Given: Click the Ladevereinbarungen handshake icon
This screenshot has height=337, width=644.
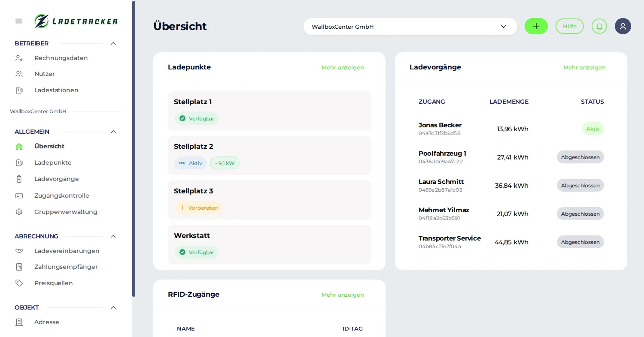Looking at the screenshot, I should [x=19, y=251].
